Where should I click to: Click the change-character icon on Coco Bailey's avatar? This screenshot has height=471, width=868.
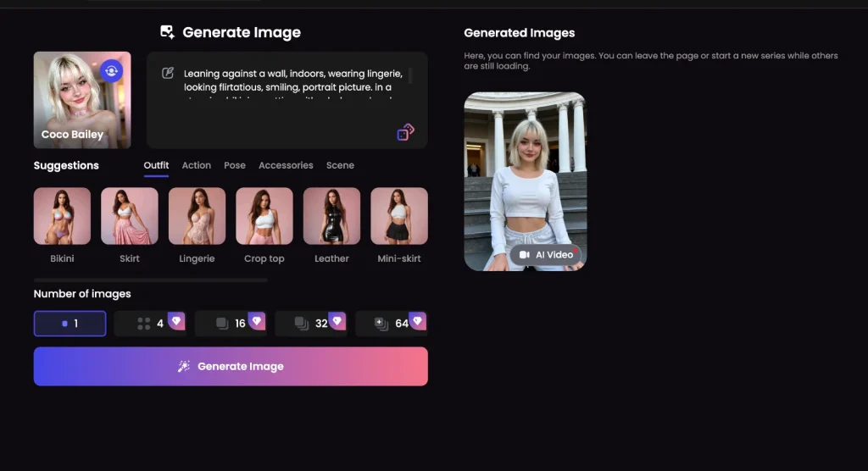pos(111,71)
